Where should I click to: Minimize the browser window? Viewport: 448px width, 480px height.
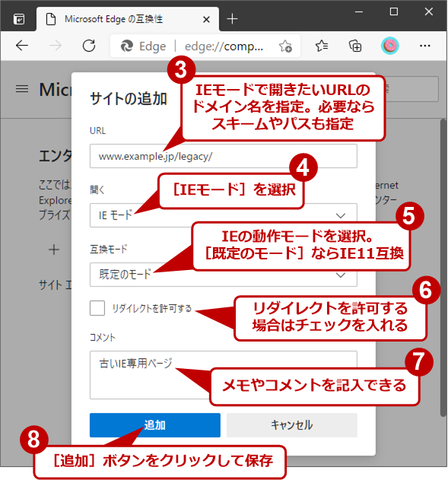(359, 11)
